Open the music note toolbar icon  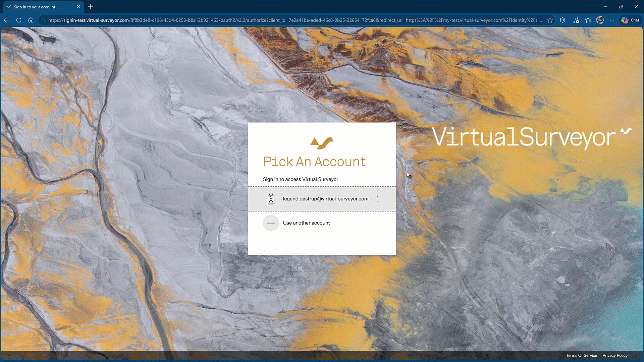[x=576, y=20]
